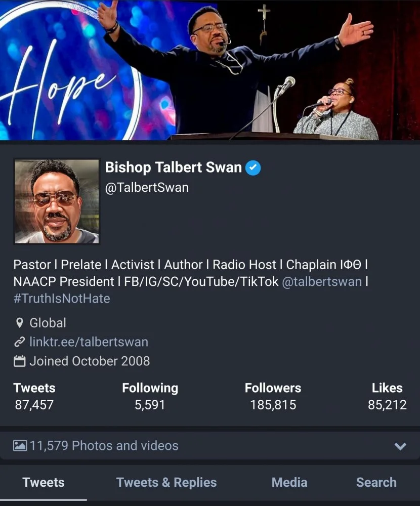Click the photos and videos image icon
The width and height of the screenshot is (420, 506).
(x=20, y=446)
